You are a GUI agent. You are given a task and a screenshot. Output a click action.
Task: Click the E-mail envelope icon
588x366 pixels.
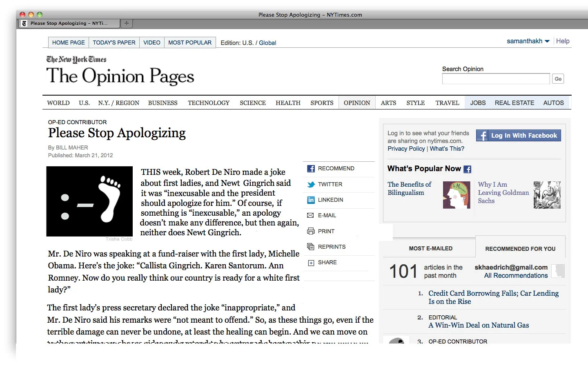[x=310, y=216]
